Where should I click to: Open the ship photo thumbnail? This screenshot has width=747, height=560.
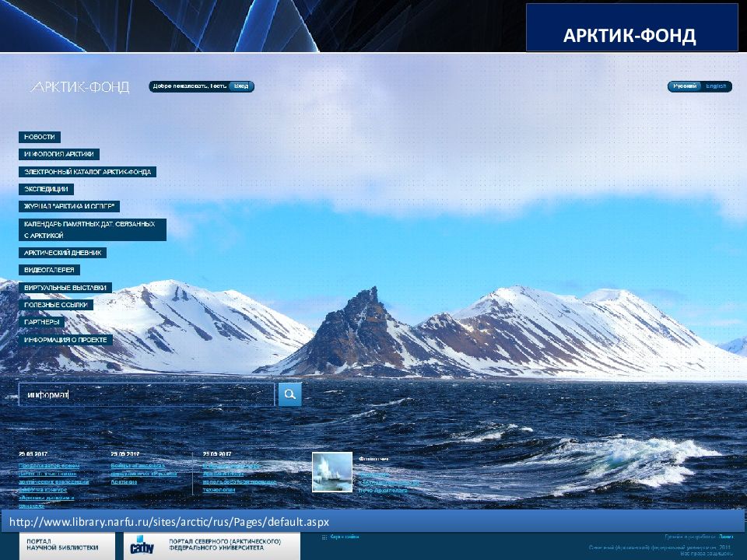click(332, 472)
